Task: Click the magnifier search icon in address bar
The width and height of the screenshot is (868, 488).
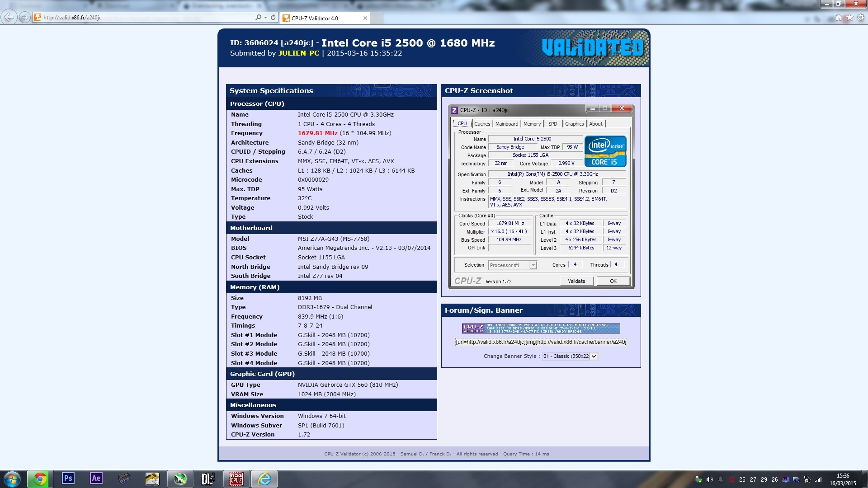Action: pyautogui.click(x=258, y=18)
